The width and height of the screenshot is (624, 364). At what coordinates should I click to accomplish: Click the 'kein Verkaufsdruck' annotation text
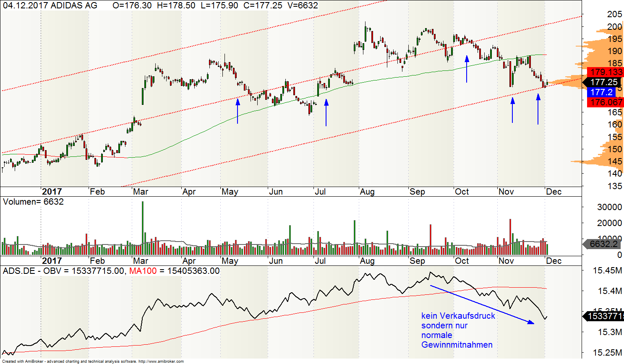tap(458, 316)
